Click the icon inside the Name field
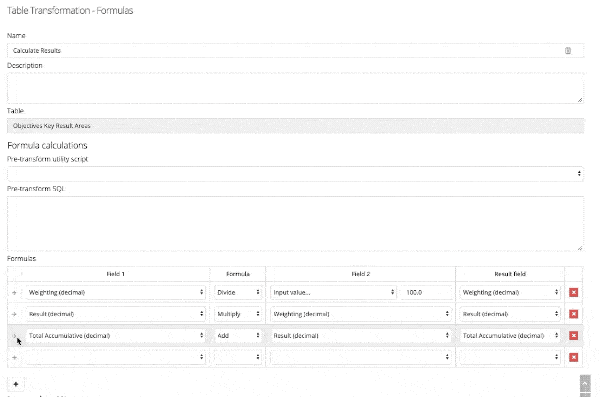 [x=568, y=51]
